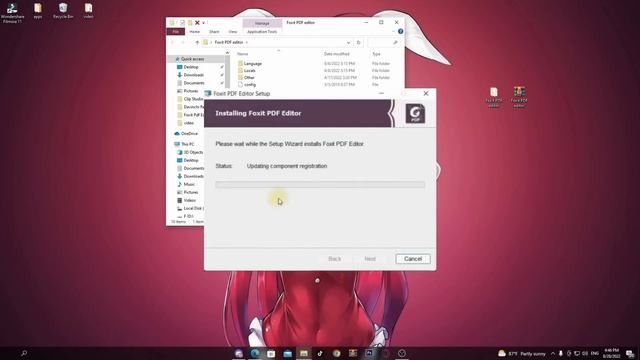The width and height of the screenshot is (640, 360).
Task: Open the Foxit PDF editor archive icon on desktop
Action: click(519, 97)
